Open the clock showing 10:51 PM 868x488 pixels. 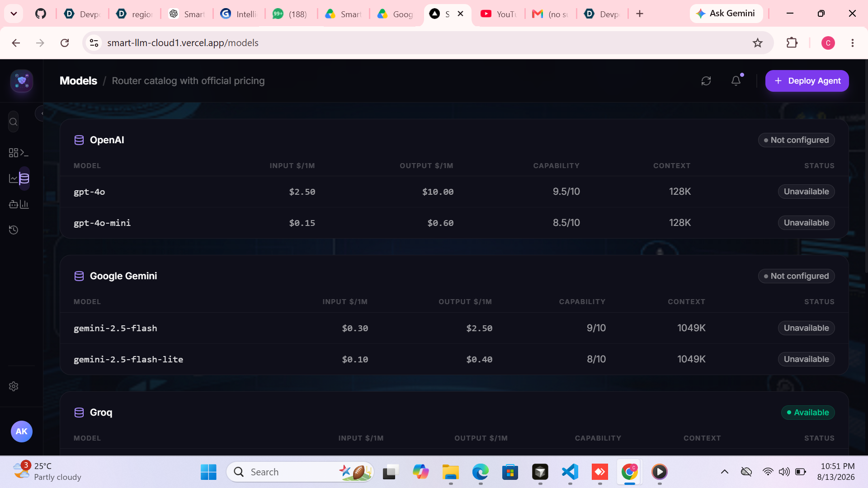click(836, 472)
